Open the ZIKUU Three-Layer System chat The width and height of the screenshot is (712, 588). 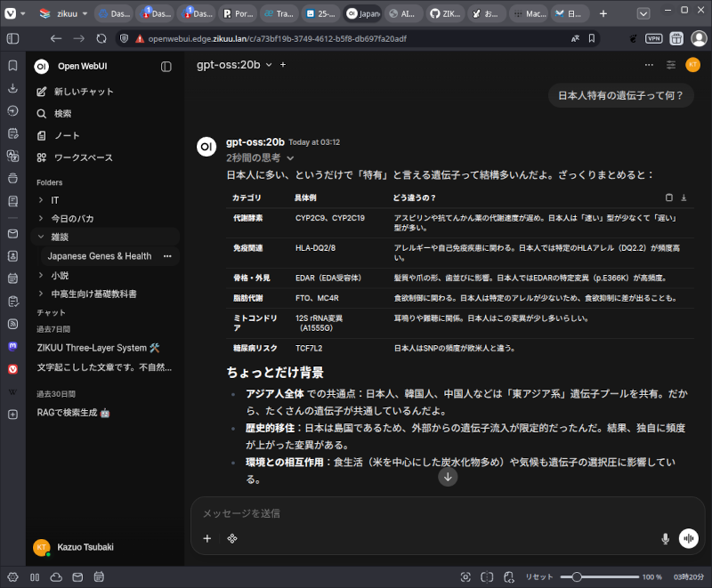click(x=98, y=348)
